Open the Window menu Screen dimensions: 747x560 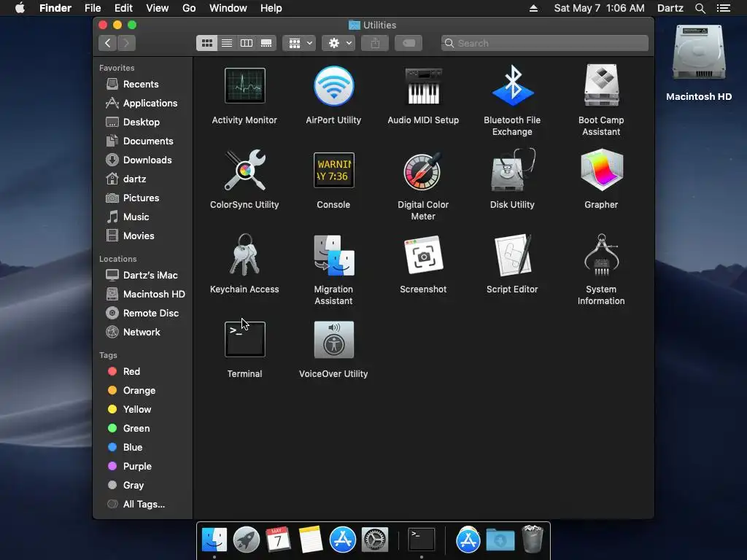(228, 8)
